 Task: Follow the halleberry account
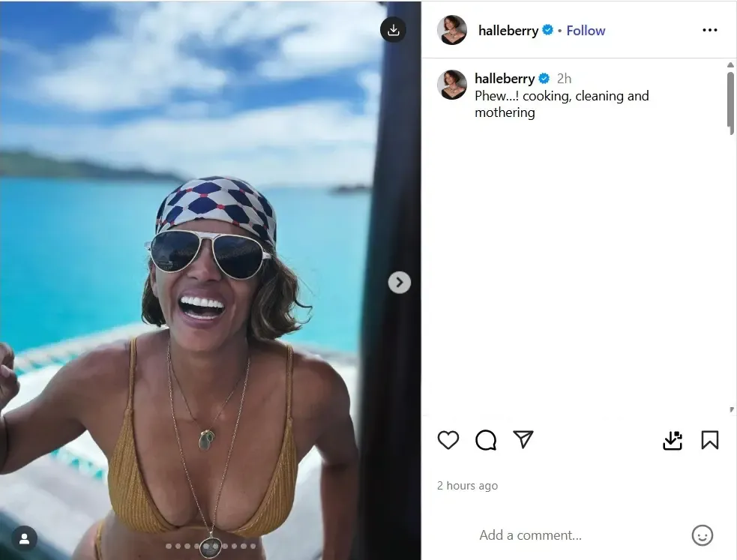point(586,31)
